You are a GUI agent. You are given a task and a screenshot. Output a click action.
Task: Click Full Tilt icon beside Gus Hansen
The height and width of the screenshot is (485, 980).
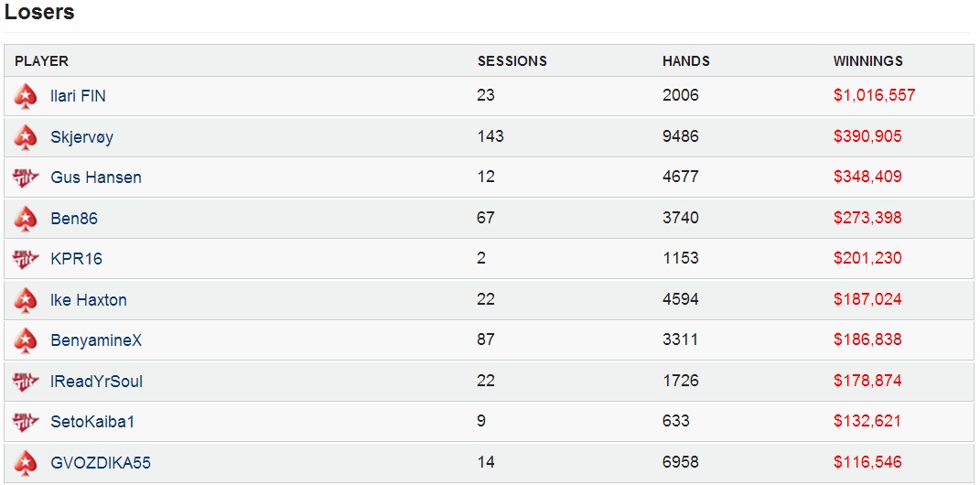[26, 178]
